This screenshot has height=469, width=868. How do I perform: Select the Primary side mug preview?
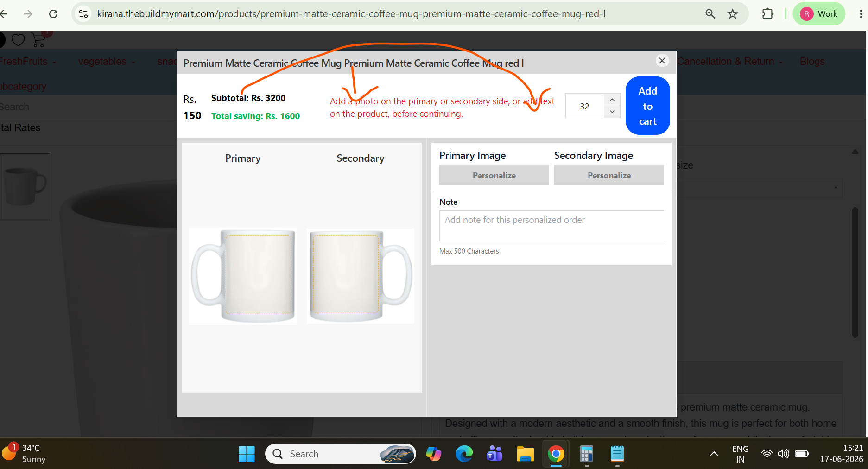(243, 276)
